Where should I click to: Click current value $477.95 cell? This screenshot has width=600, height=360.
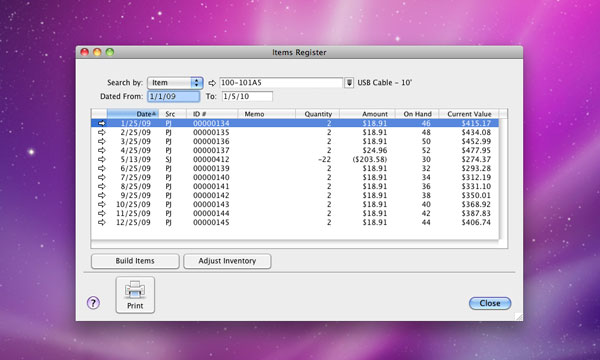tap(476, 150)
